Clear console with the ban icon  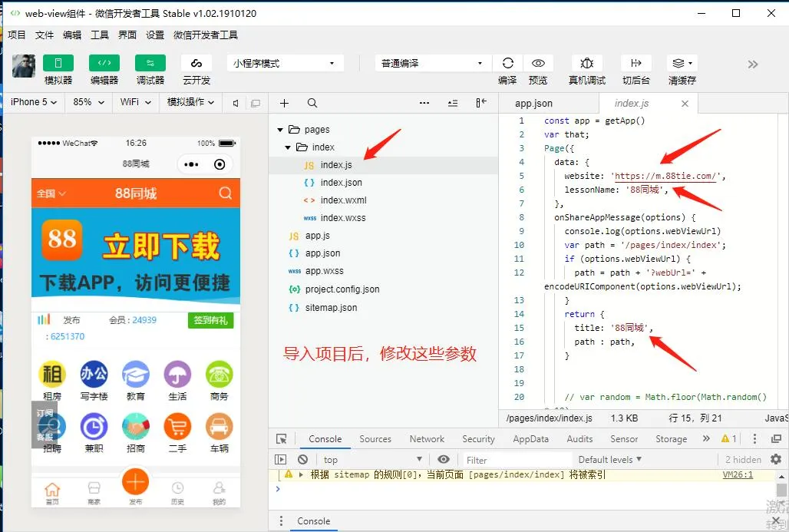pos(302,460)
